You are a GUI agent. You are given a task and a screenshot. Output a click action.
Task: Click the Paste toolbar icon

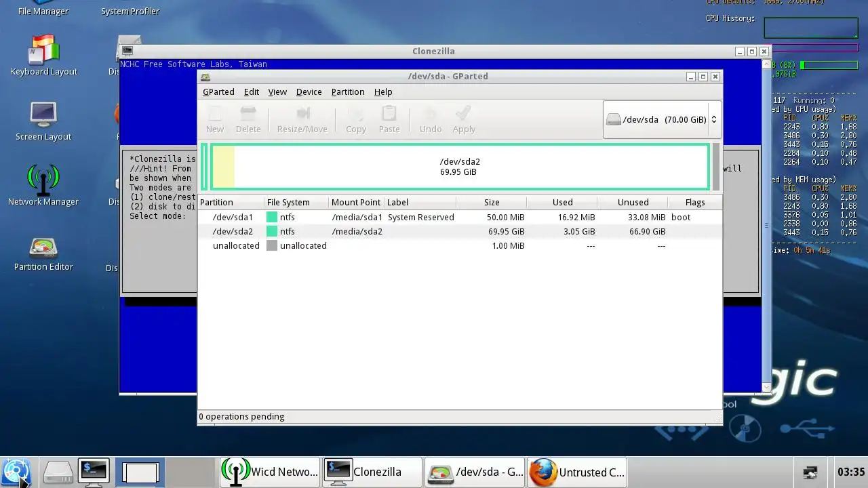(389, 120)
